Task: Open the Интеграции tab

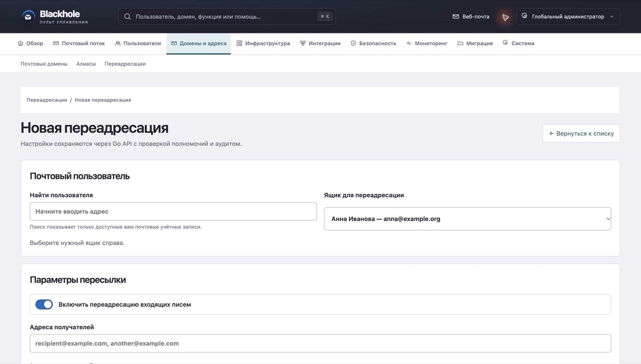Action: coord(320,43)
